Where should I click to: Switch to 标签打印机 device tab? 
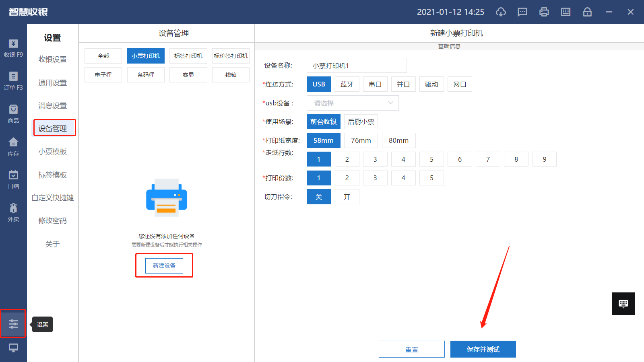click(x=188, y=56)
